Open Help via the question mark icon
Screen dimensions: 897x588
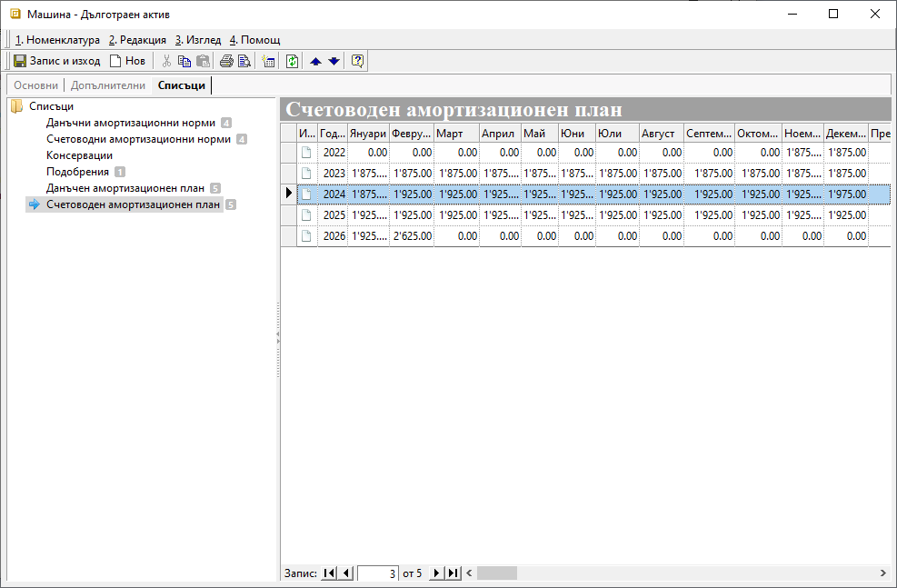pos(357,61)
